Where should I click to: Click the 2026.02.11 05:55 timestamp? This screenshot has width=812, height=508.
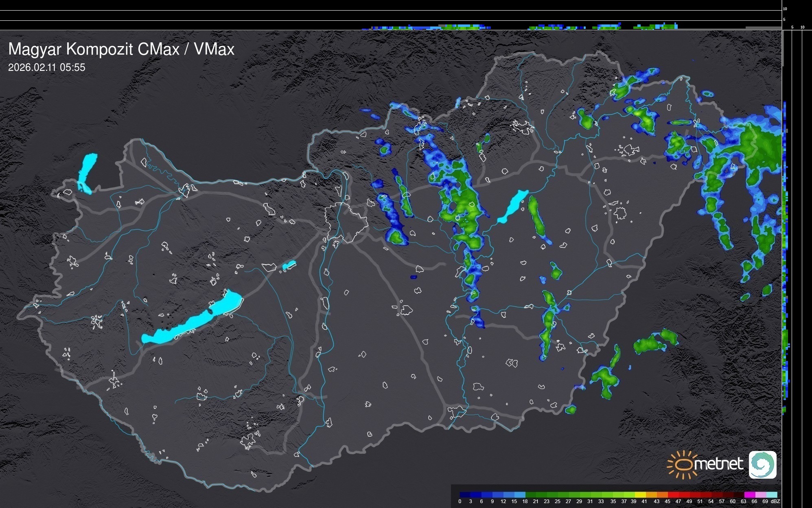[x=47, y=68]
